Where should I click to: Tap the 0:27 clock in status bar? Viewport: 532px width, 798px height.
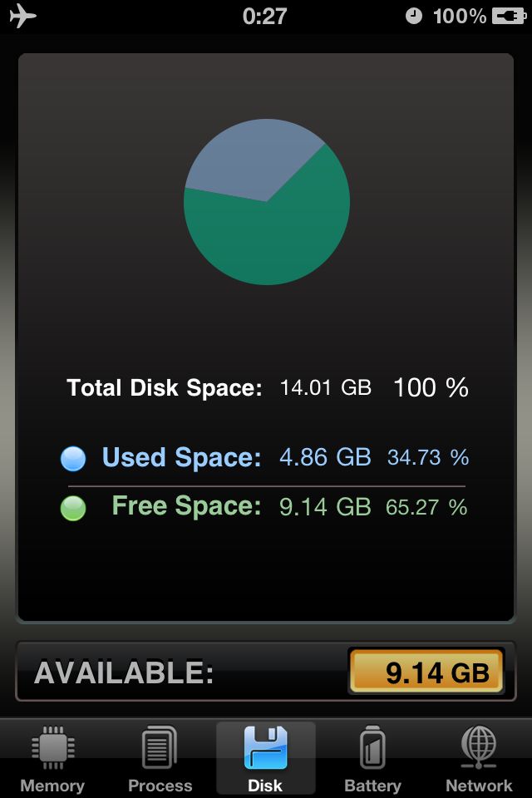click(264, 16)
